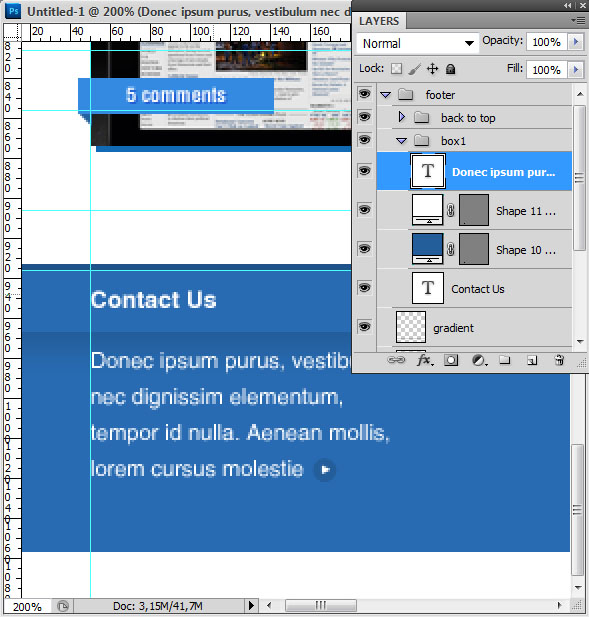
Task: Select the gradient layer name
Action: (x=453, y=328)
